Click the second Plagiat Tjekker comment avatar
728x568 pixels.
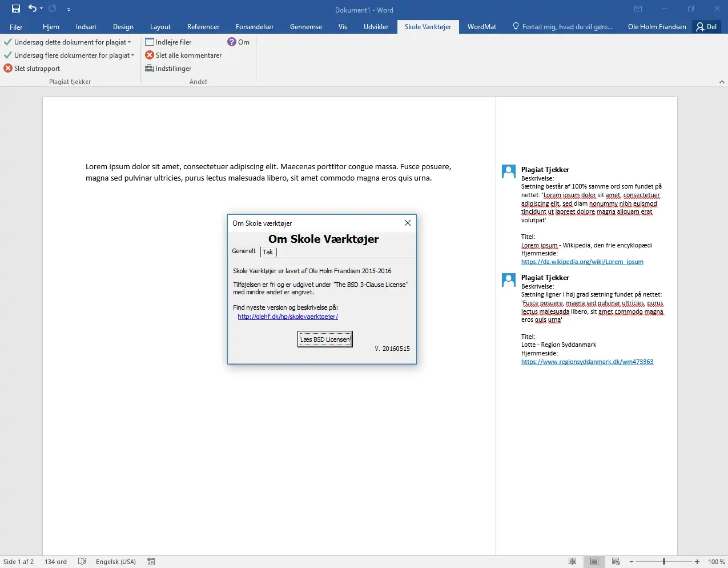(x=509, y=279)
